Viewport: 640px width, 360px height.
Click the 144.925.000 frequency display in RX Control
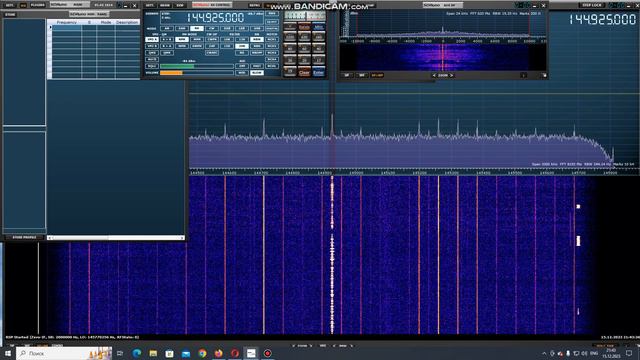216,18
